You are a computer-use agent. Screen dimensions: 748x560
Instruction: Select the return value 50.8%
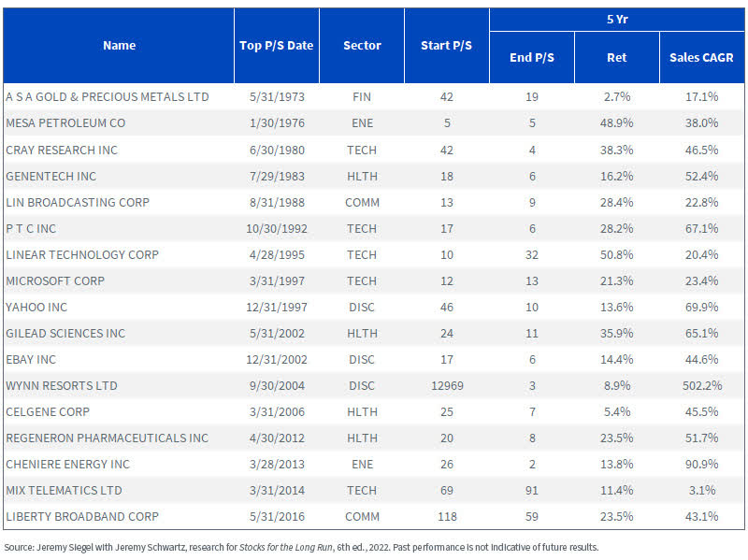click(617, 255)
